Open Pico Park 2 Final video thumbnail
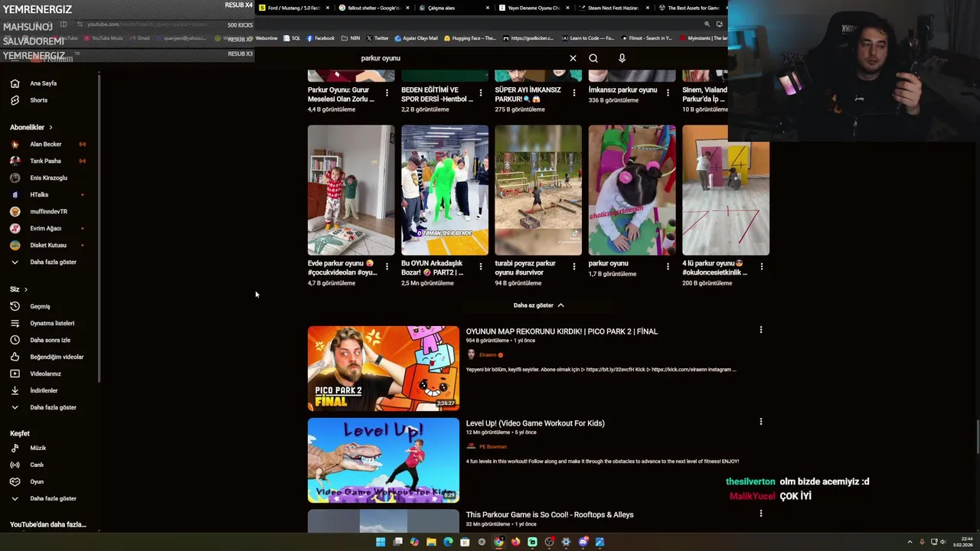Screen dimensions: 980x551 384,368
